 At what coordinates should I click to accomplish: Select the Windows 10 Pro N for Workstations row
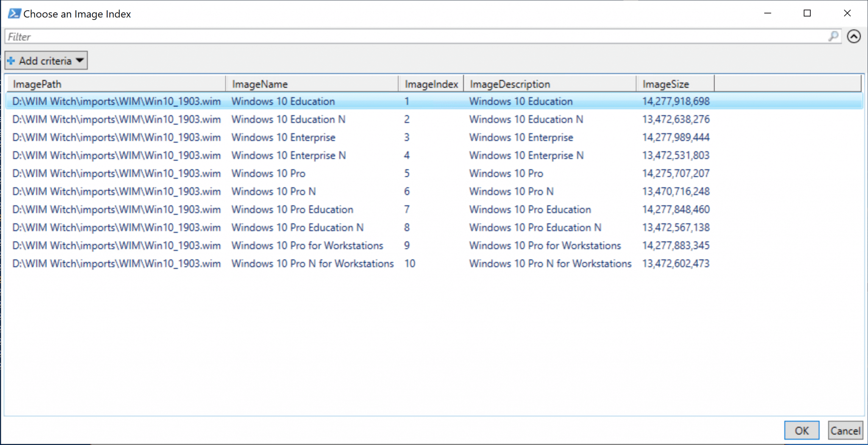point(312,263)
